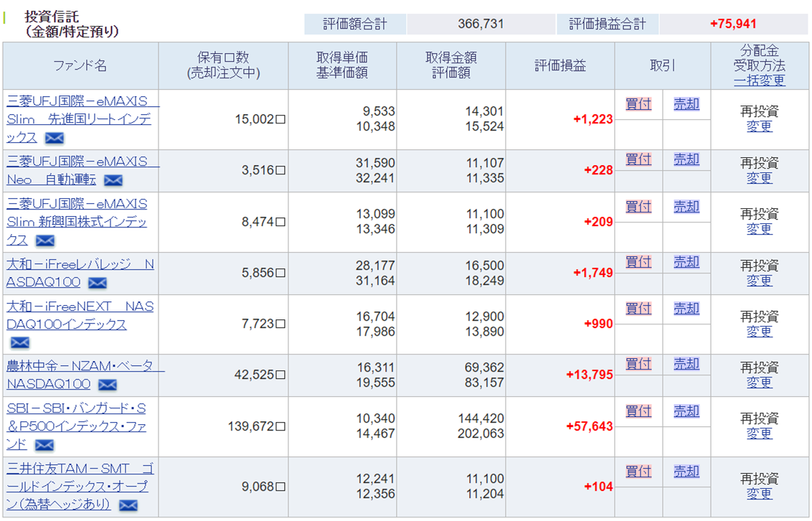Screen dimensions: 812x521
Task: Click 買付 for NZAM・ベータ NASDAQ100
Action: pos(638,364)
